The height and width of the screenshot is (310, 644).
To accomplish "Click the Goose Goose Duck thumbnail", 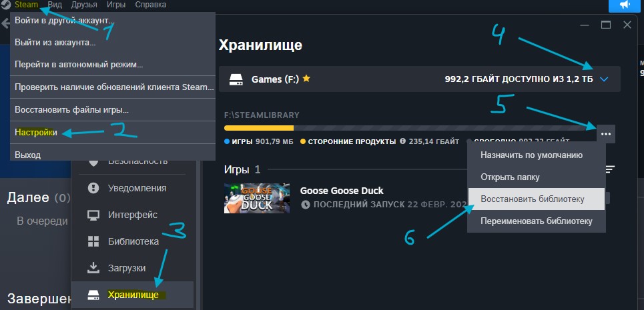I will (x=257, y=199).
